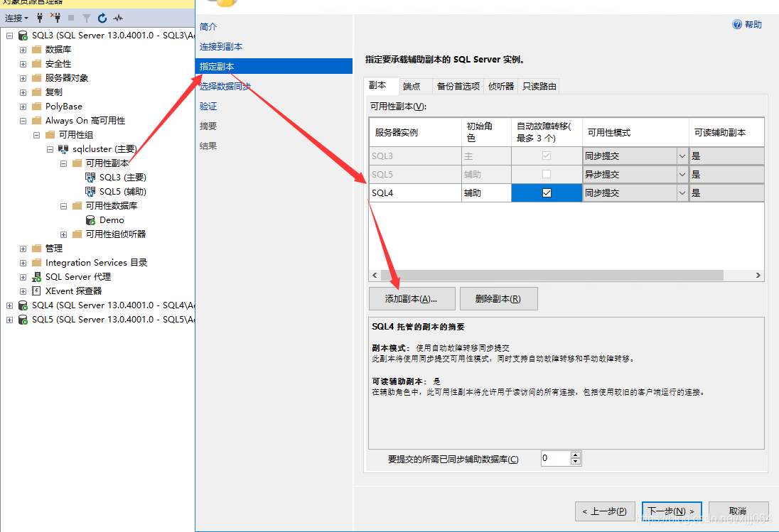Click the grid scrollbar left arrow
This screenshot has height=532, width=779.
375,275
